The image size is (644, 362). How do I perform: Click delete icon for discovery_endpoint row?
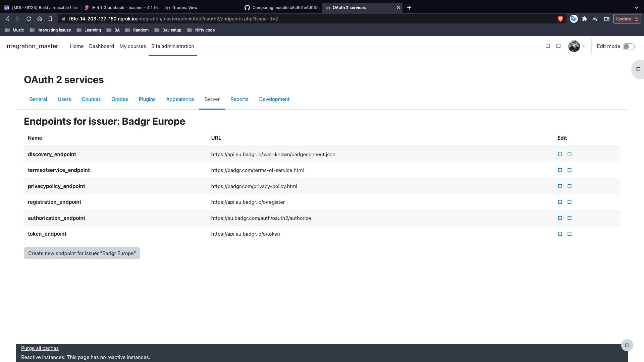pyautogui.click(x=569, y=155)
